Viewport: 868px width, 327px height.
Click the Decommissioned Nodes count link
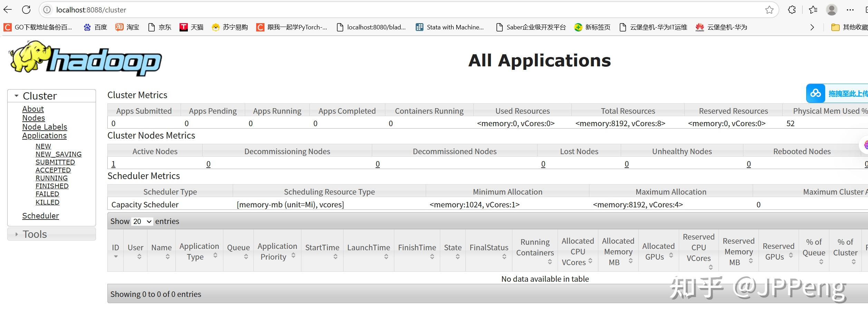[x=377, y=164]
